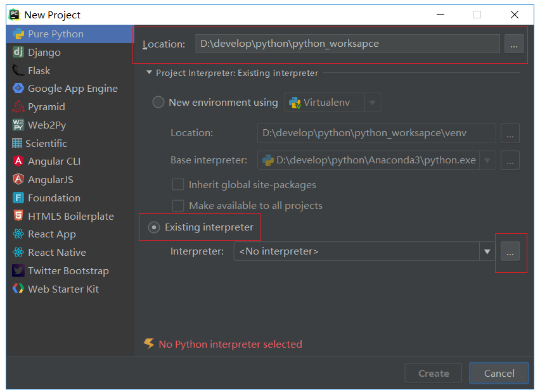The height and width of the screenshot is (392, 540).
Task: Browse for existing Interpreter
Action: [510, 251]
